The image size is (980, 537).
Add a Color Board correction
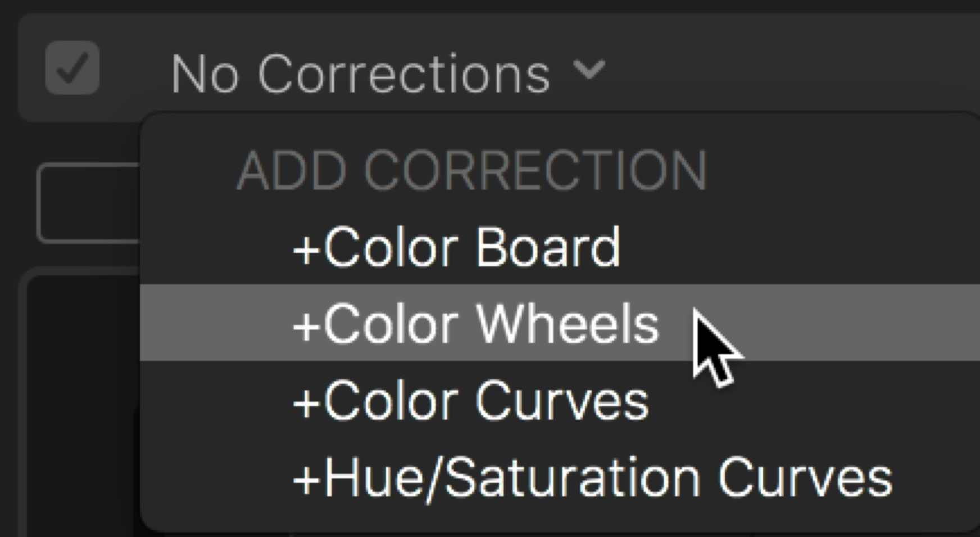pos(456,247)
